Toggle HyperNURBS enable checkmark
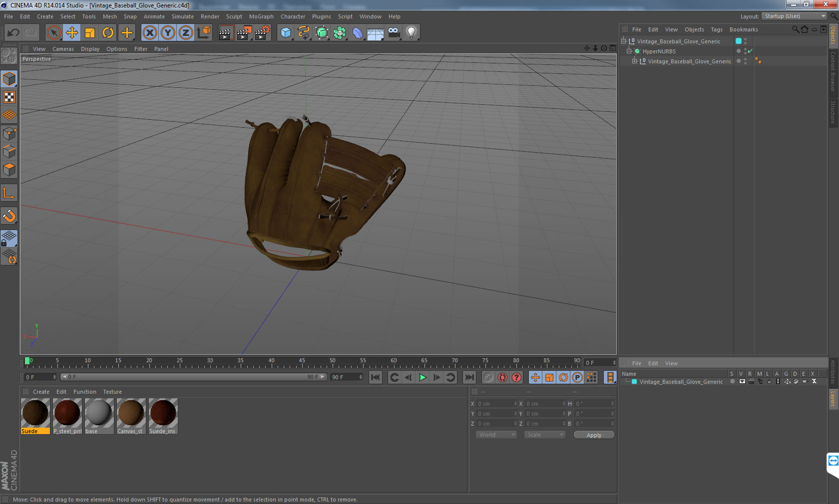Viewport: 839px width, 504px height. [750, 51]
